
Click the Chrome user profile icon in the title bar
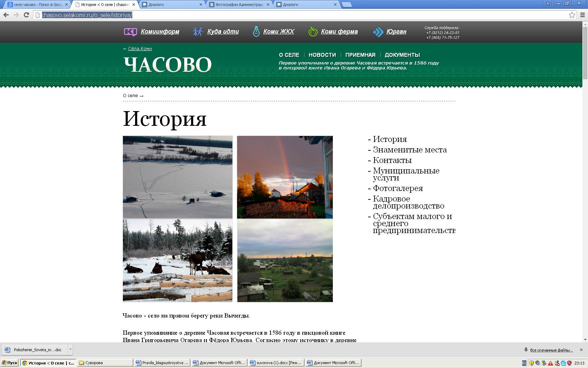(x=548, y=3)
